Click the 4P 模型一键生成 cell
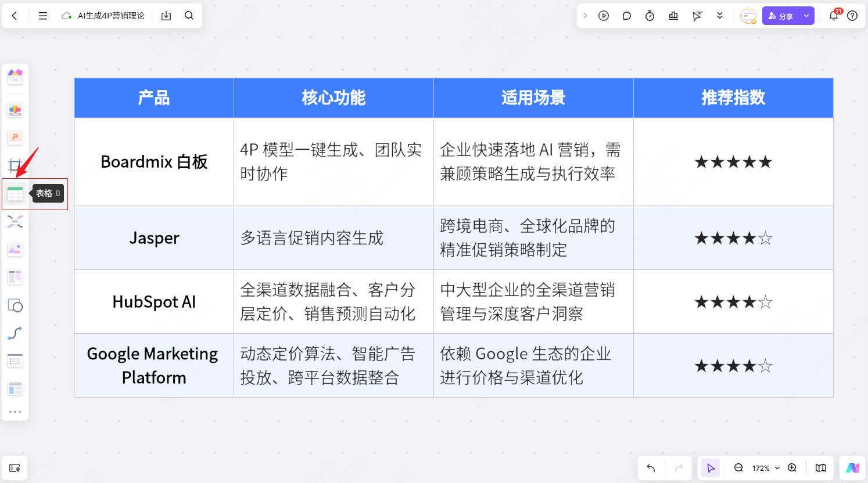This screenshot has height=483, width=868. pos(333,162)
